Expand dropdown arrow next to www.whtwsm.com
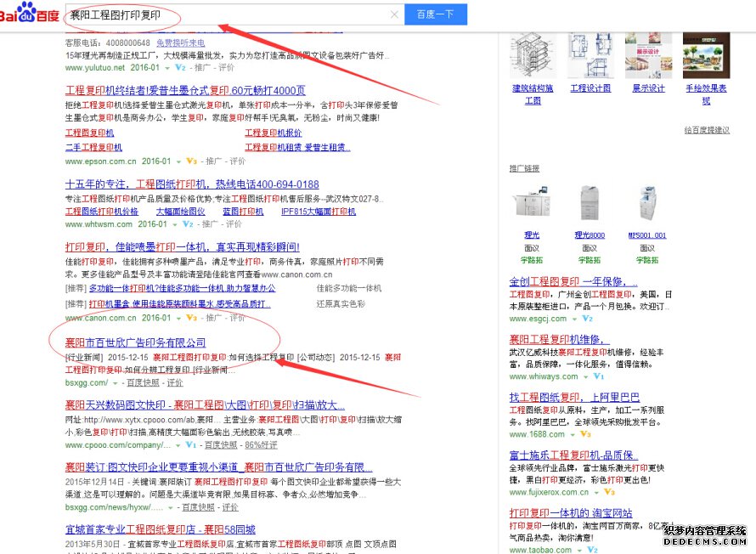Screen dimensions: 756x554 pyautogui.click(x=174, y=224)
